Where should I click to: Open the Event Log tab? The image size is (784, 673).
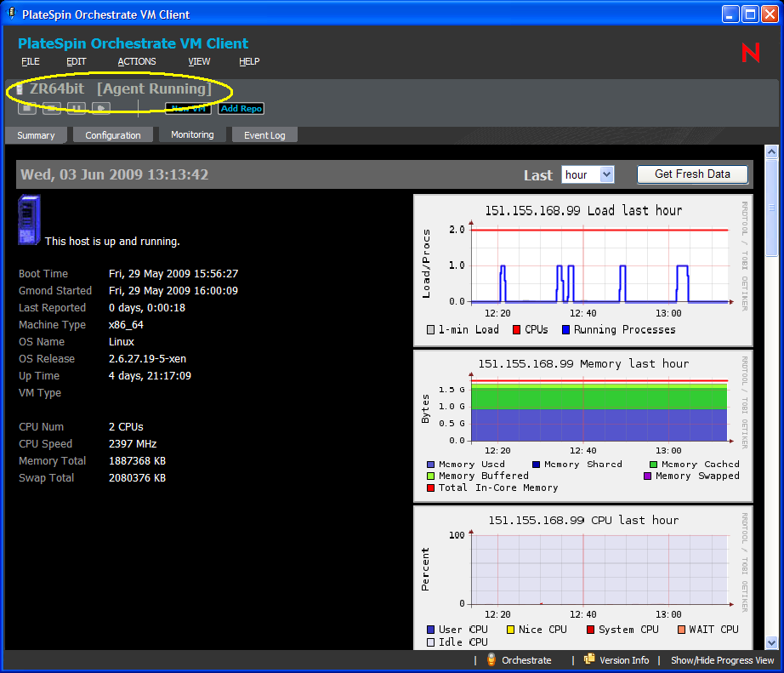[x=264, y=135]
